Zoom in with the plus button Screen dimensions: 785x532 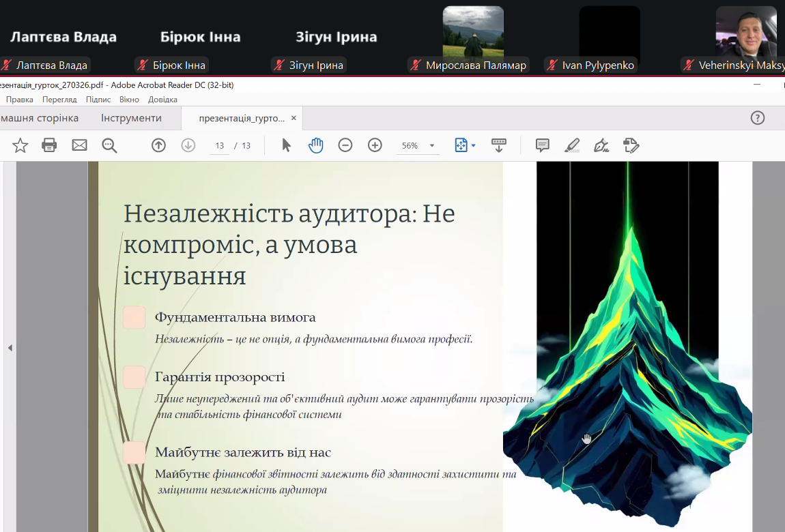click(x=375, y=145)
